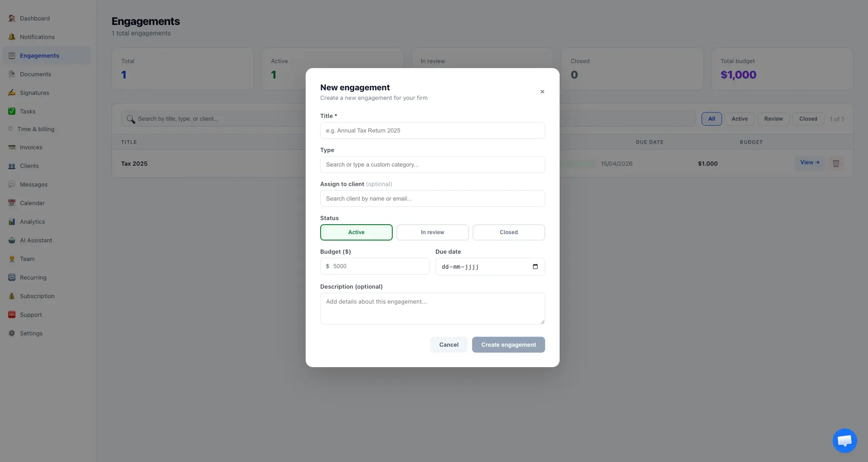Select the Review filter tab
This screenshot has width=868, height=462.
773,118
